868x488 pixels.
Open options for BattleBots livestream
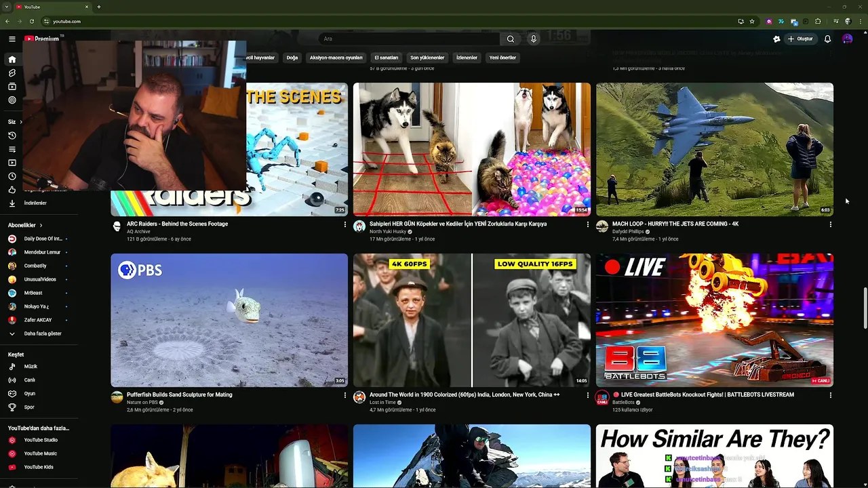[x=831, y=395]
